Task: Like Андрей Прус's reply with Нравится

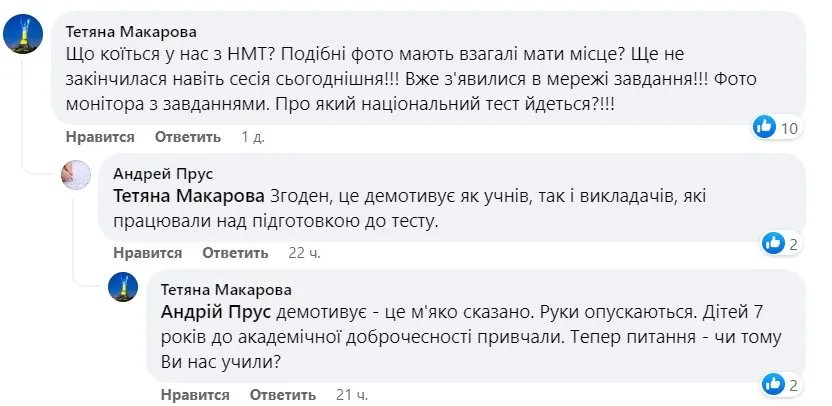Action: (147, 253)
